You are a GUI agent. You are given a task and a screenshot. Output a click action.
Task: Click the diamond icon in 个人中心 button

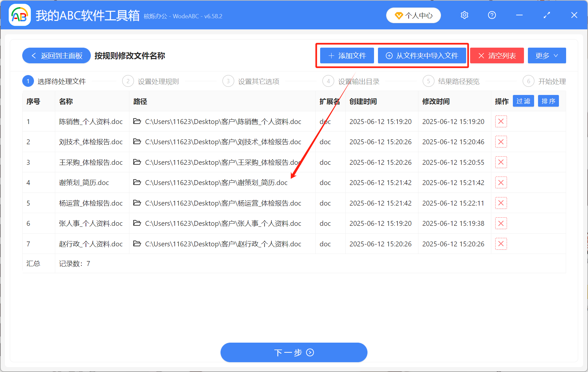coord(399,15)
